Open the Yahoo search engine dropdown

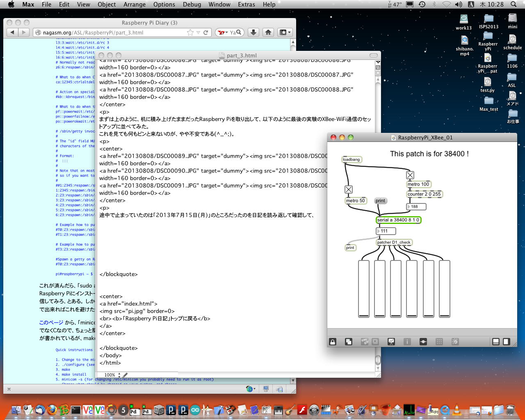(x=223, y=32)
